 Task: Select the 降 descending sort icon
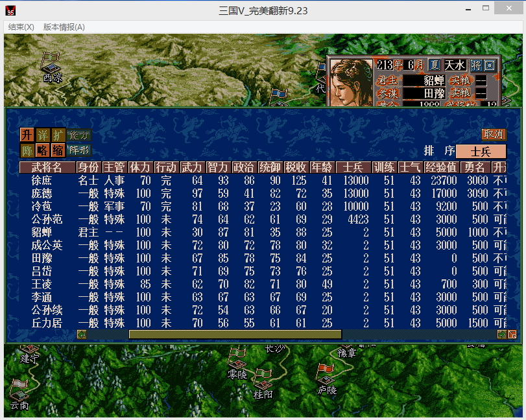[x=27, y=150]
